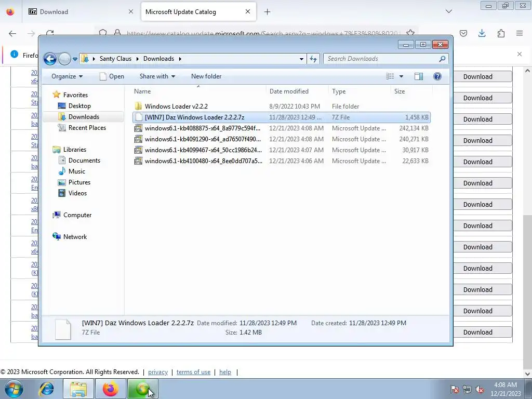Toggle the preview pane icon
Screen dimensions: 532x399
coord(419,76)
